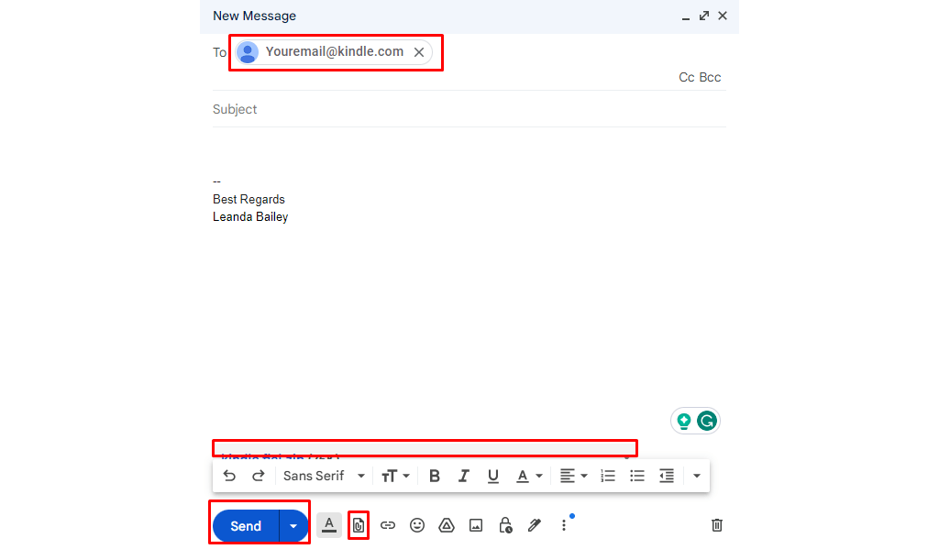Open the emoji picker
This screenshot has width=939, height=560.
(417, 524)
